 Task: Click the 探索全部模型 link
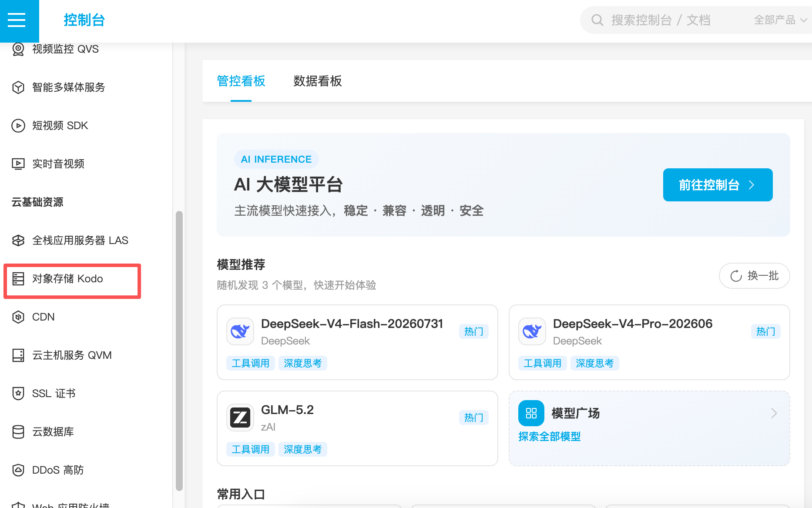[549, 436]
